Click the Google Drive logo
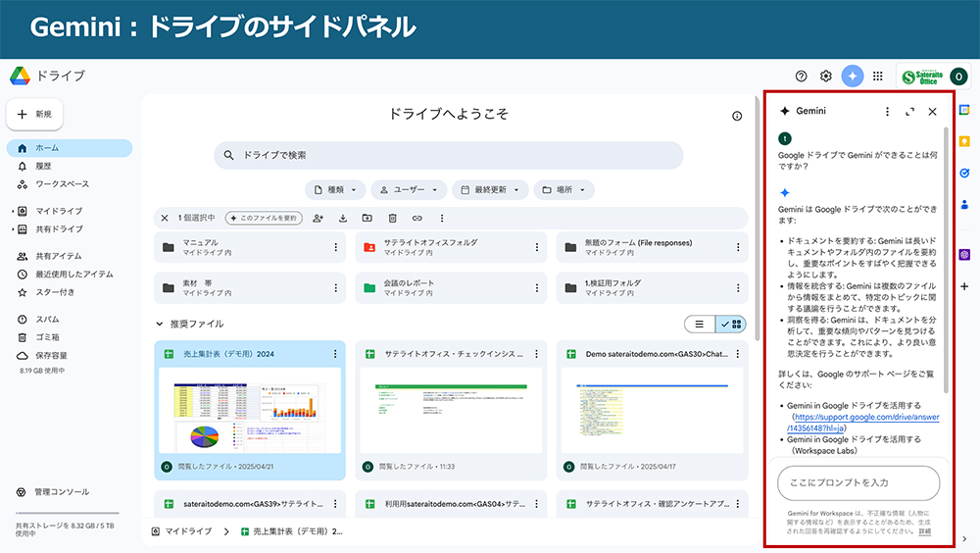This screenshot has height=553, width=980. coord(20,75)
